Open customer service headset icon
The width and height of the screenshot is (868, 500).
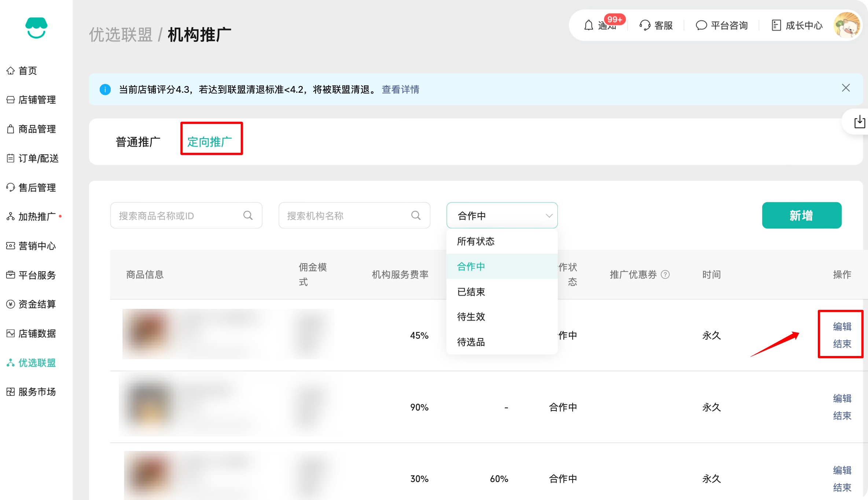point(645,25)
